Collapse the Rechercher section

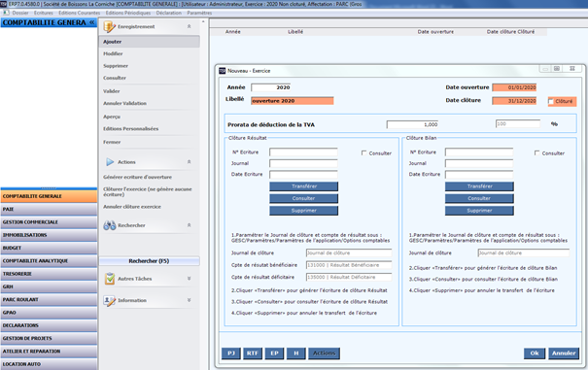[189, 225]
